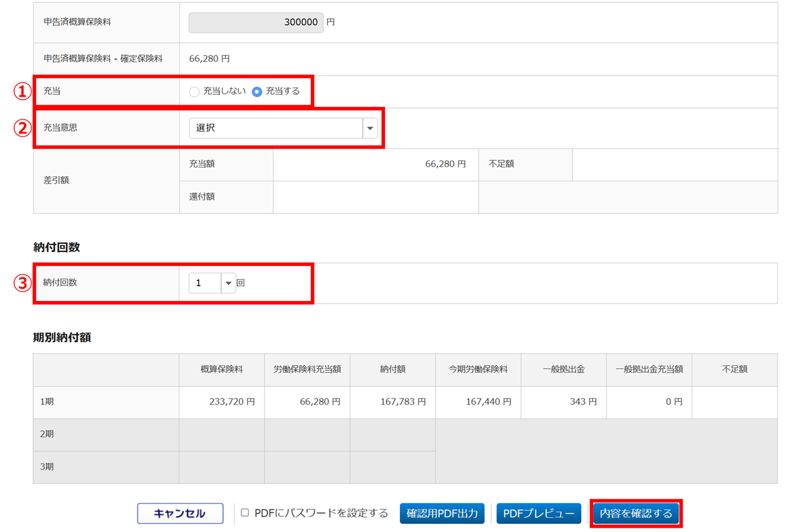798x532 pixels.
Task: Click the 2期 row label
Action: click(x=47, y=434)
